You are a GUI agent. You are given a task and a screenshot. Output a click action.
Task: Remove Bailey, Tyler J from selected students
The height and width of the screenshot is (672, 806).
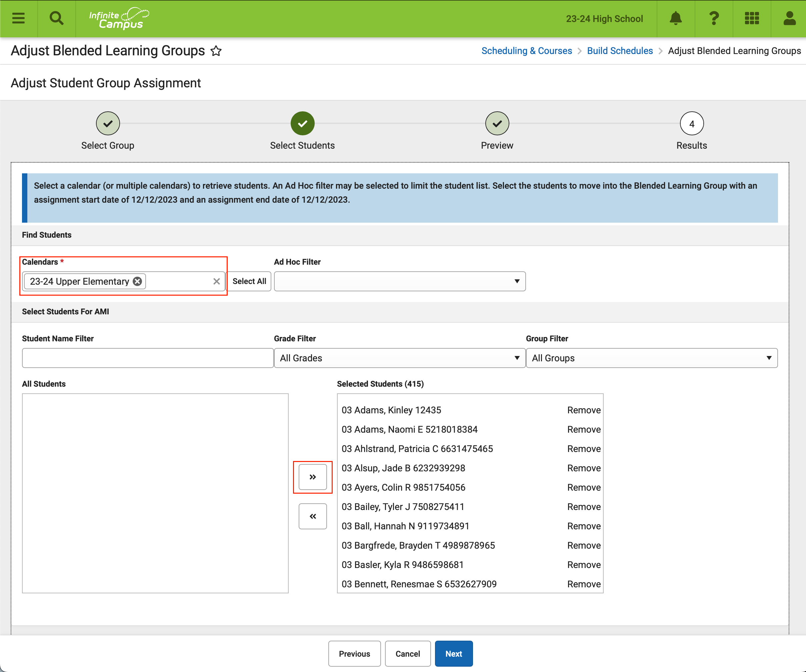pos(584,507)
